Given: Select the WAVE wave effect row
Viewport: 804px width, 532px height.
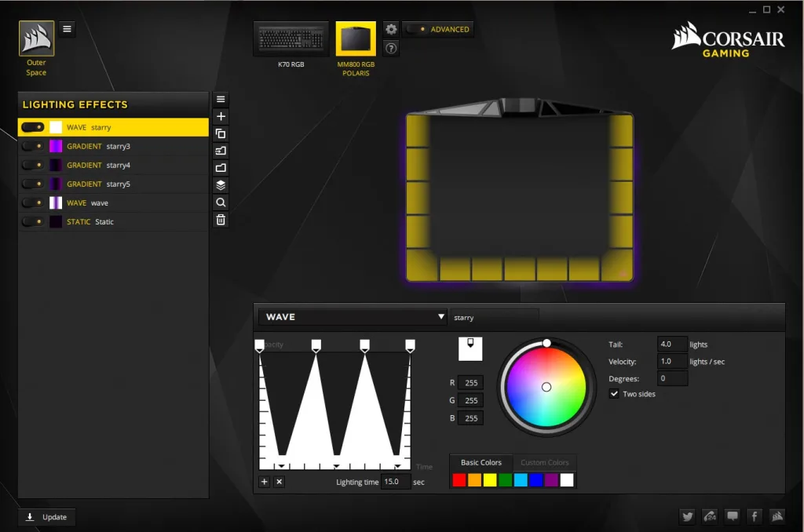Looking at the screenshot, I should coord(113,203).
